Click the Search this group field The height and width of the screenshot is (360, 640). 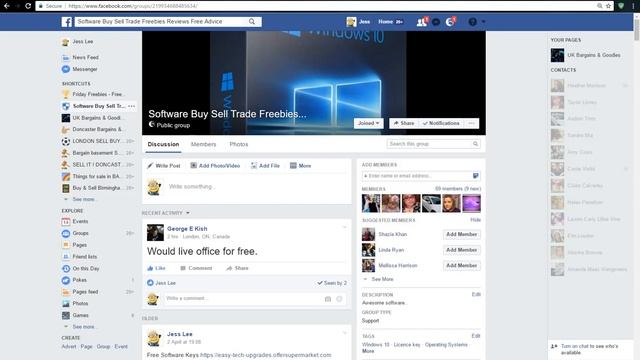429,144
